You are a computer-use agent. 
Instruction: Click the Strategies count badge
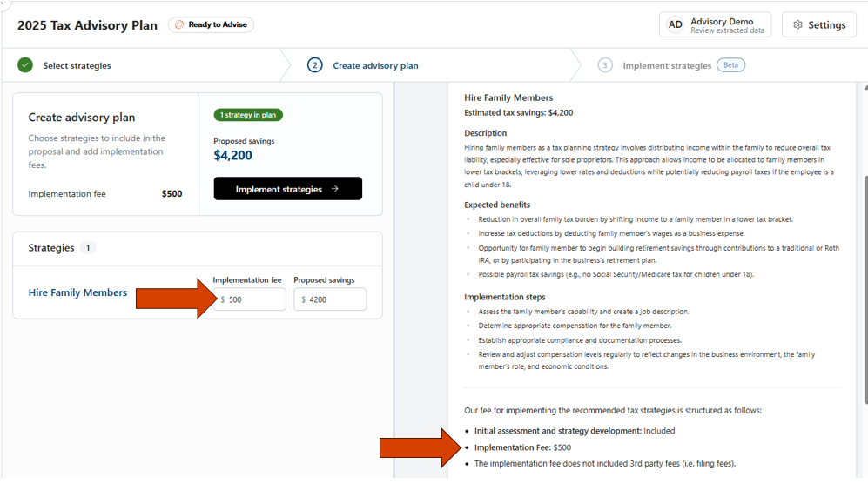pyautogui.click(x=87, y=248)
